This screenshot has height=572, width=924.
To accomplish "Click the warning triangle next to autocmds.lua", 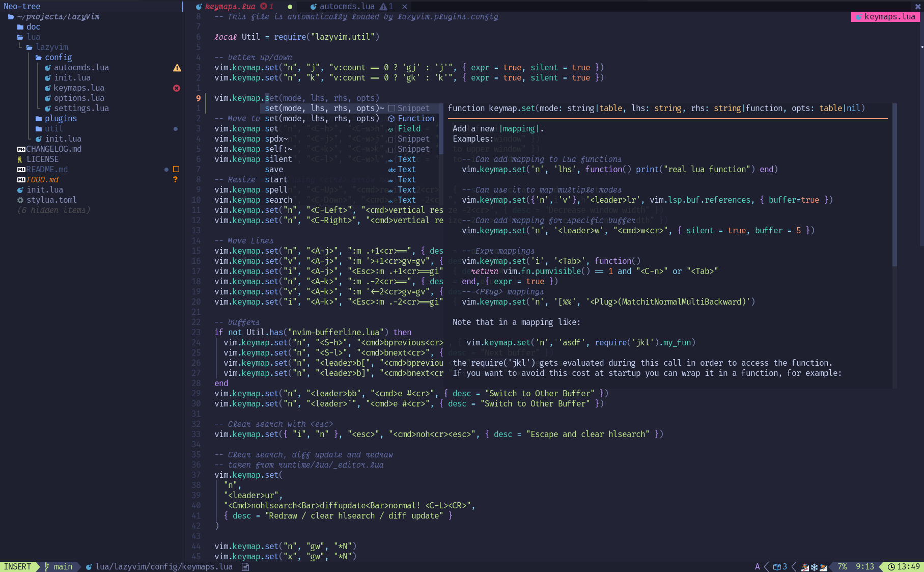I will [177, 67].
